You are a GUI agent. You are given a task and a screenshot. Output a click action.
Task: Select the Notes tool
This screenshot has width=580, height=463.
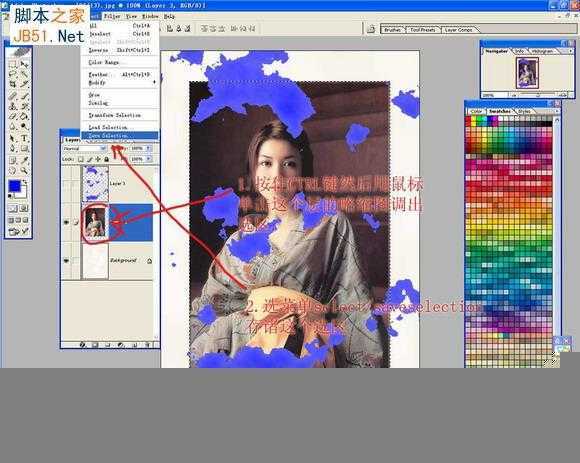tap(13, 160)
